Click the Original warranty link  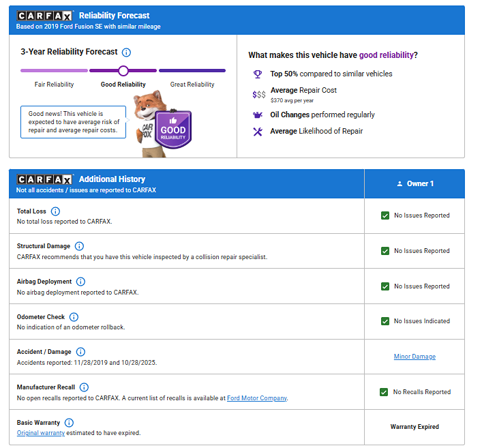[x=41, y=433]
